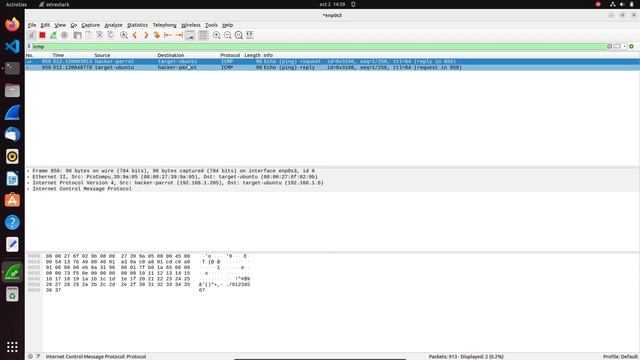Open the Capture menu
This screenshot has width=640, height=360.
[90, 25]
